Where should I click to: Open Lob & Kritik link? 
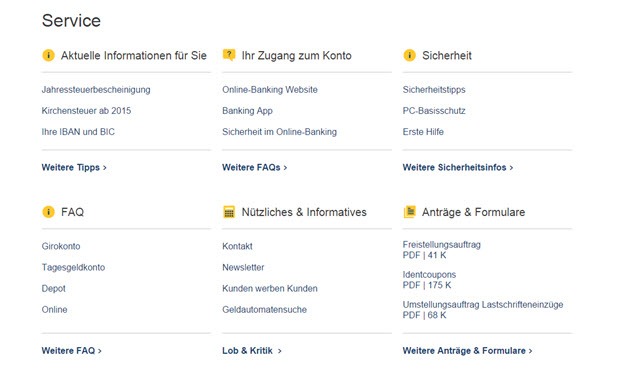click(x=252, y=350)
